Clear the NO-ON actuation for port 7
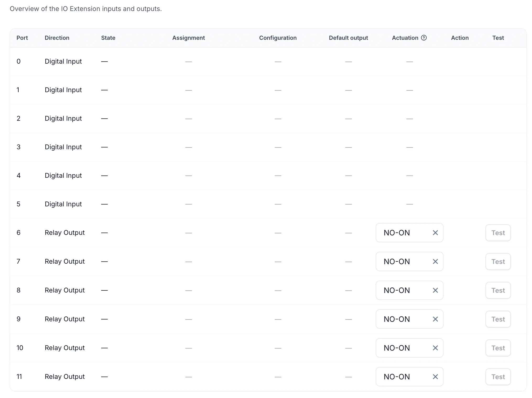 pyautogui.click(x=435, y=261)
